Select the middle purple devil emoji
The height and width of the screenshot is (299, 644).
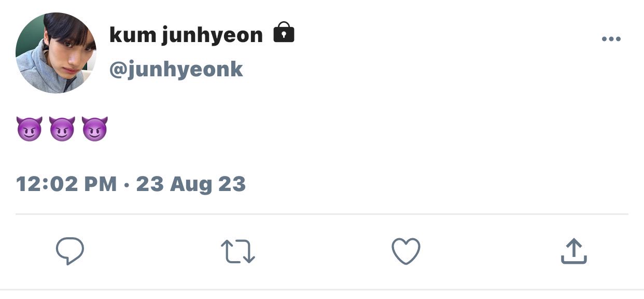(62, 129)
